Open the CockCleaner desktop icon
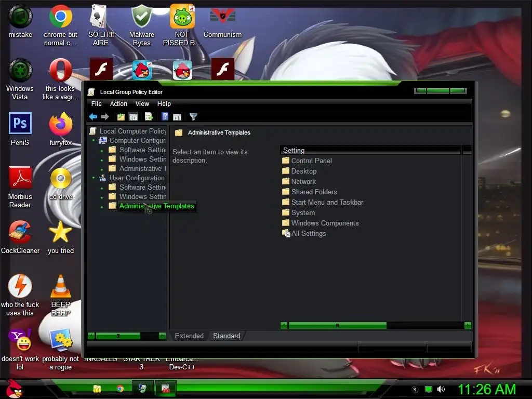532x399 pixels. coord(20,237)
